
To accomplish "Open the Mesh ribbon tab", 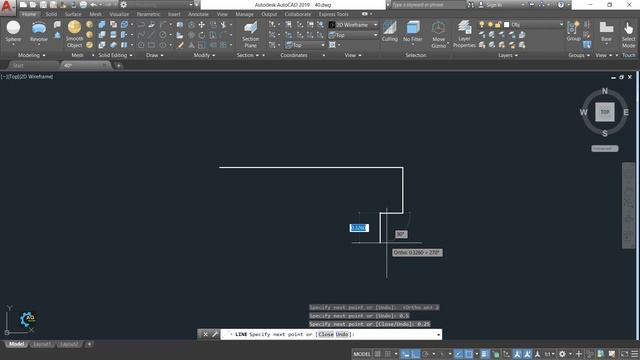I will (96, 14).
